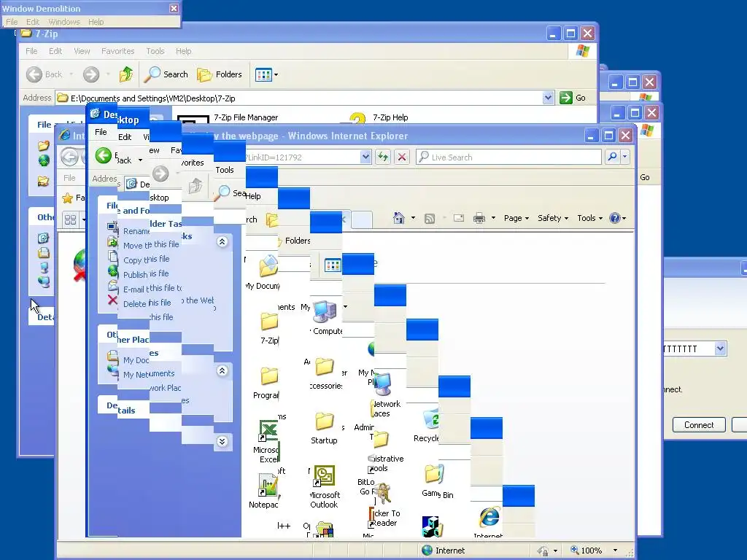Click the Up folder icon in 7-Zip toolbar

point(126,74)
